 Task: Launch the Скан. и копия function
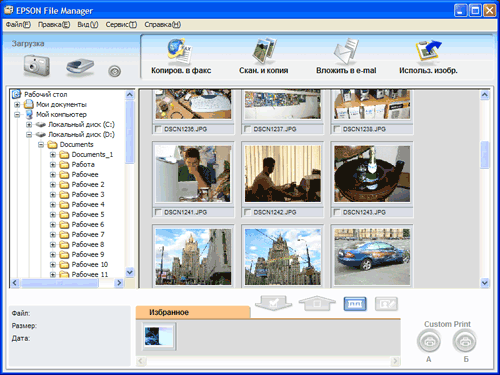264,56
